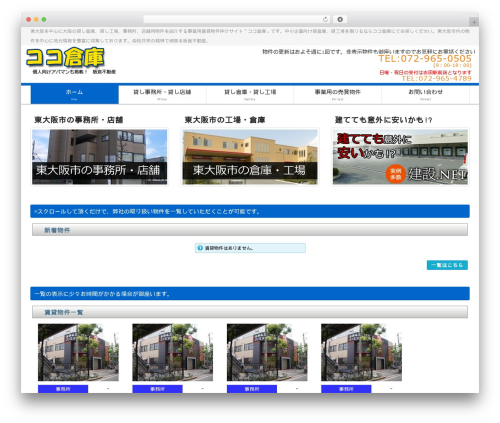Viewport: 500px width, 423px height.
Task: Open first property thumbnail in 賃貸物件一覧
Action: pos(78,352)
